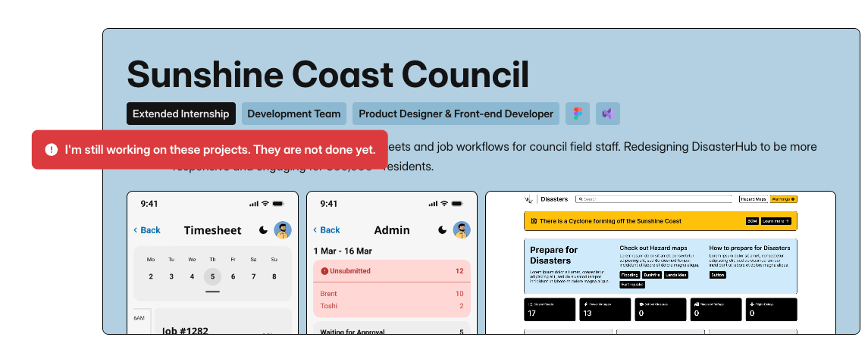Select the Flooding hazard map chip

[x=629, y=275]
